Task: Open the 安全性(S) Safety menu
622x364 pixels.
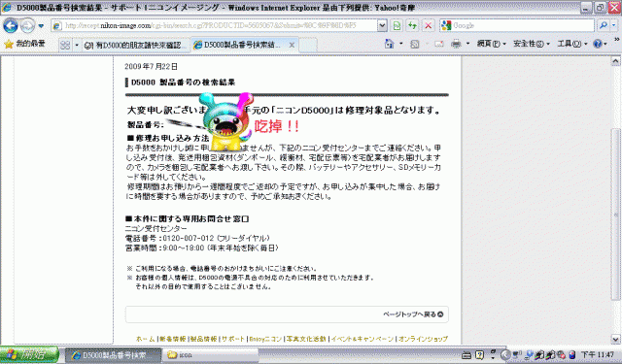Action: [532, 44]
